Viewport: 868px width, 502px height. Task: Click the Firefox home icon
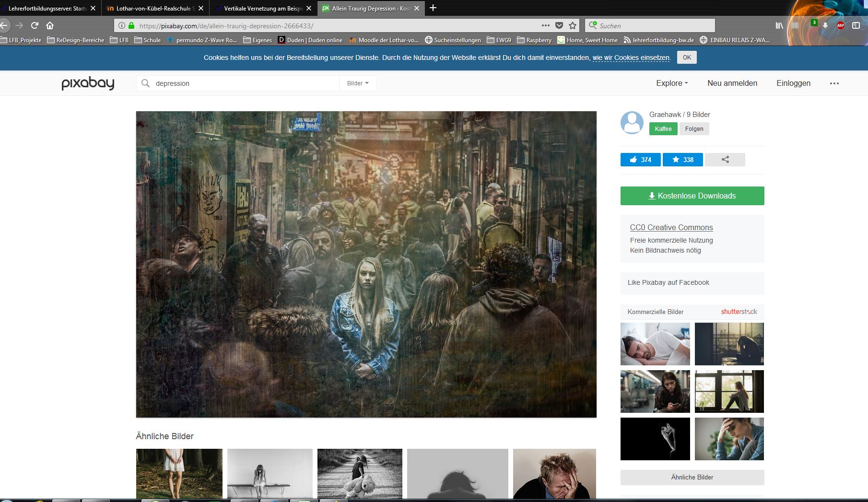[x=50, y=25]
